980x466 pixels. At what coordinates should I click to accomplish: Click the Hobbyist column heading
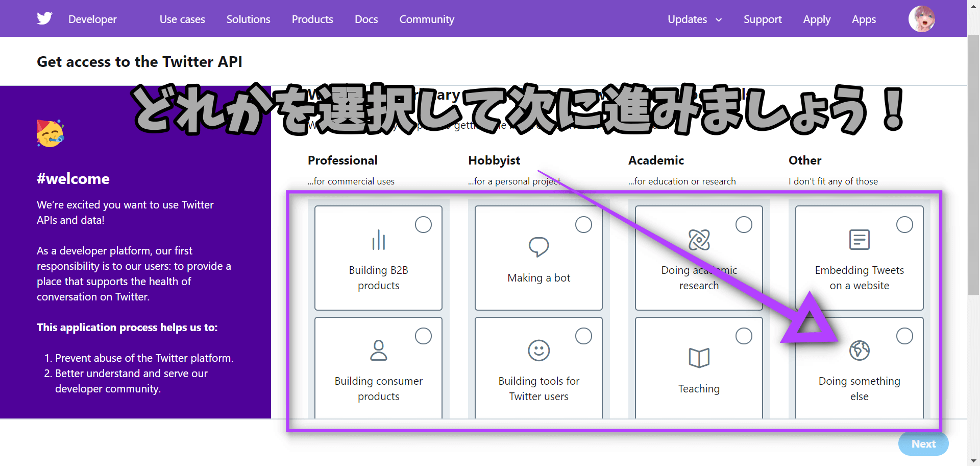tap(494, 160)
